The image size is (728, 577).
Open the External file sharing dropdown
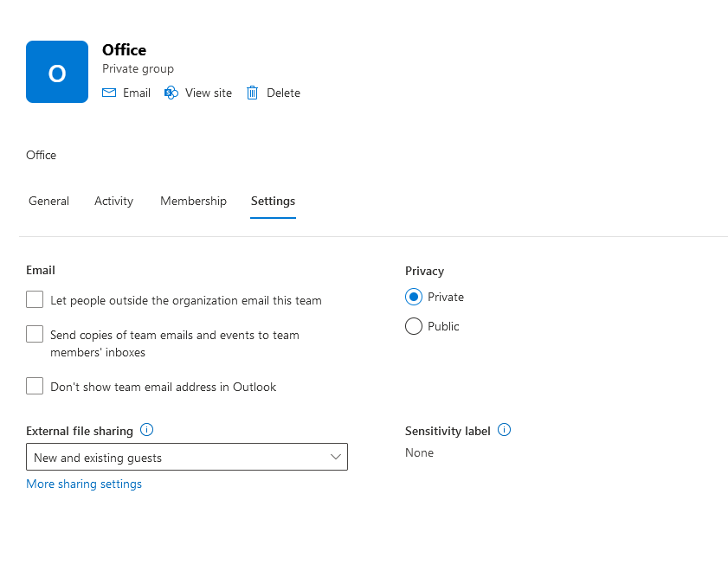pyautogui.click(x=187, y=457)
